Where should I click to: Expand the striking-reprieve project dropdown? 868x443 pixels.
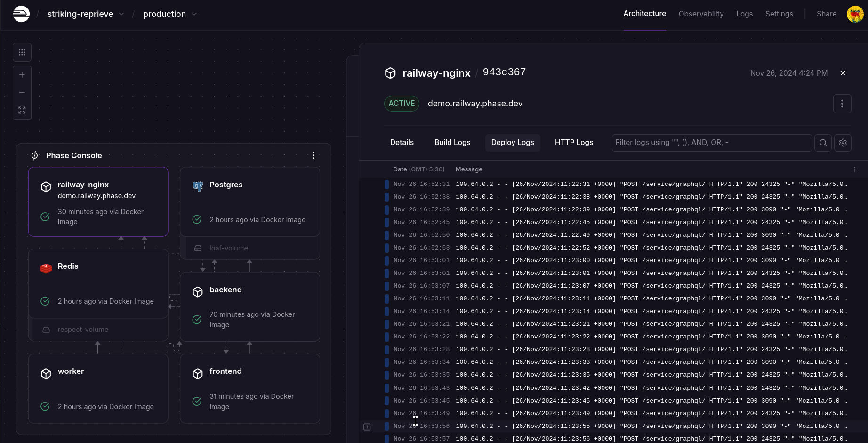coord(121,14)
